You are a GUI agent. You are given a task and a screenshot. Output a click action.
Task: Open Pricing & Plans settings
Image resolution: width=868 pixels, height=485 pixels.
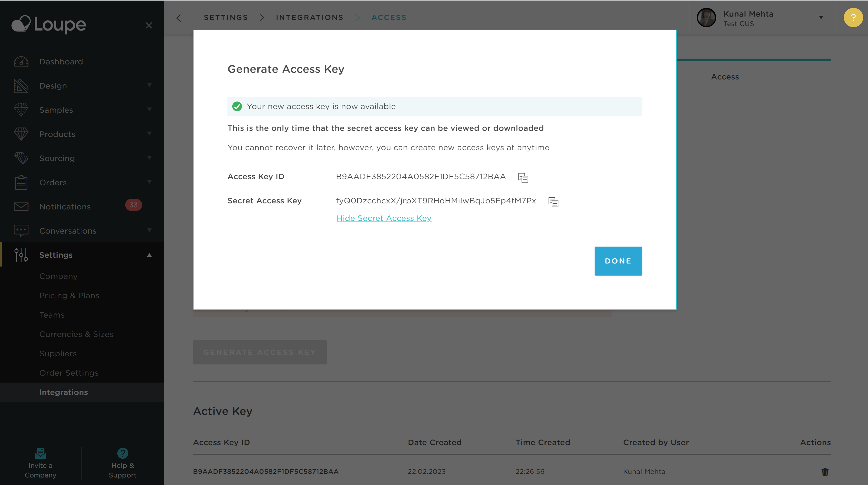pos(70,296)
